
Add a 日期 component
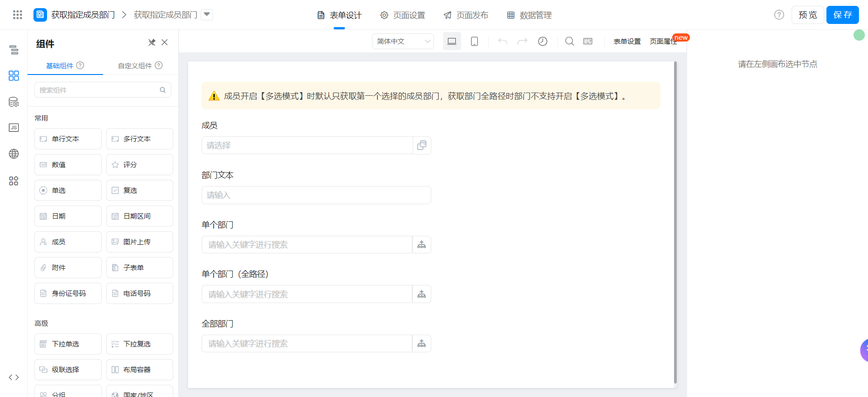click(68, 216)
